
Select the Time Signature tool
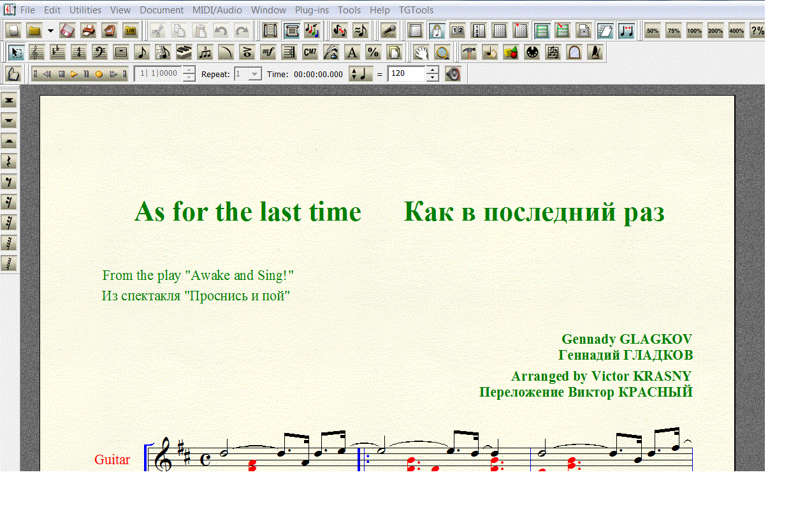(x=78, y=52)
